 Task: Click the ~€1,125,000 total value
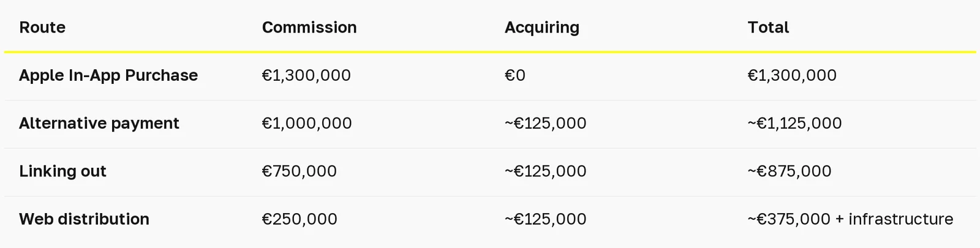794,124
